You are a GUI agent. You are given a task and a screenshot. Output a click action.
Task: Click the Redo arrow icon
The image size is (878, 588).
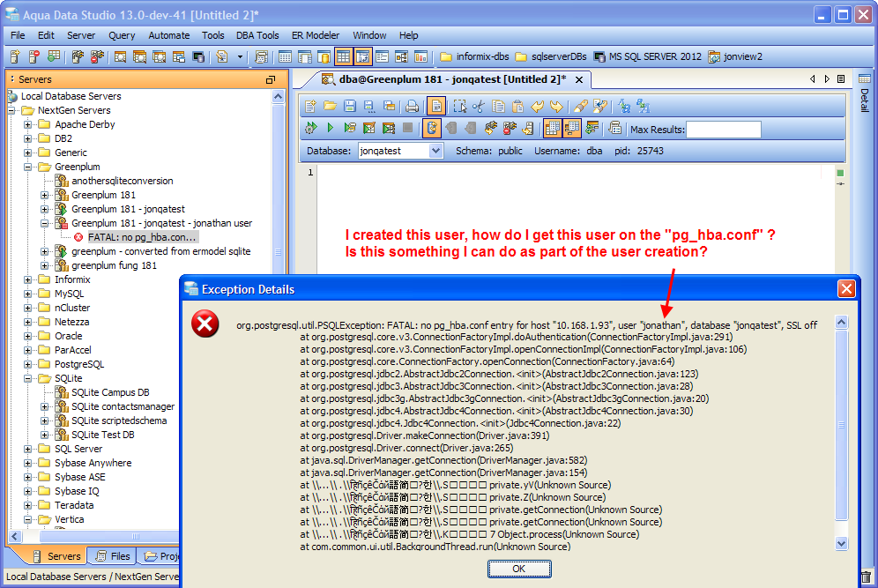(x=556, y=106)
